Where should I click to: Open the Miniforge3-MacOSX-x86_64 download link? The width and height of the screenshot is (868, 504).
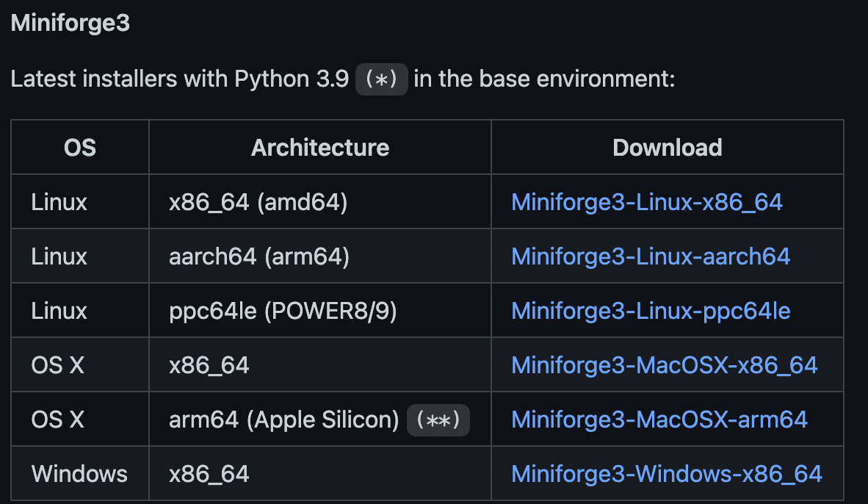tap(665, 365)
